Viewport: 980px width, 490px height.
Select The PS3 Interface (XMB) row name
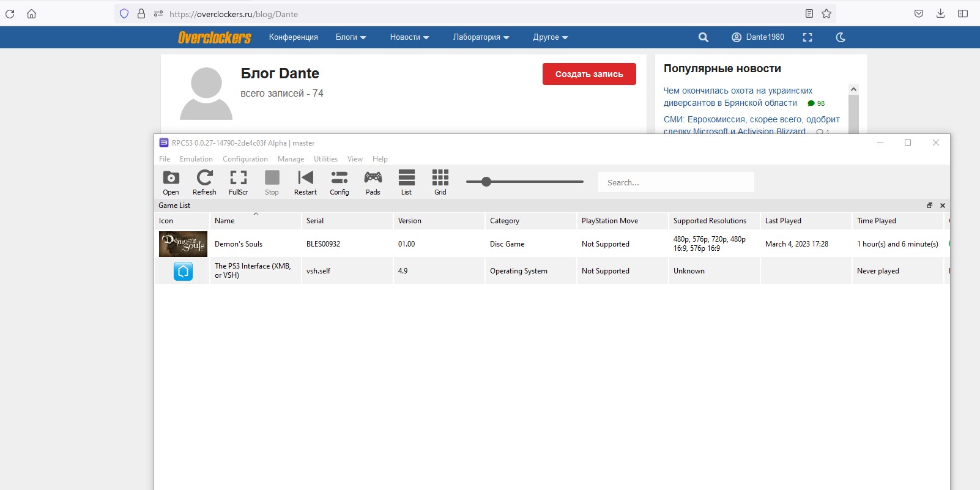253,270
